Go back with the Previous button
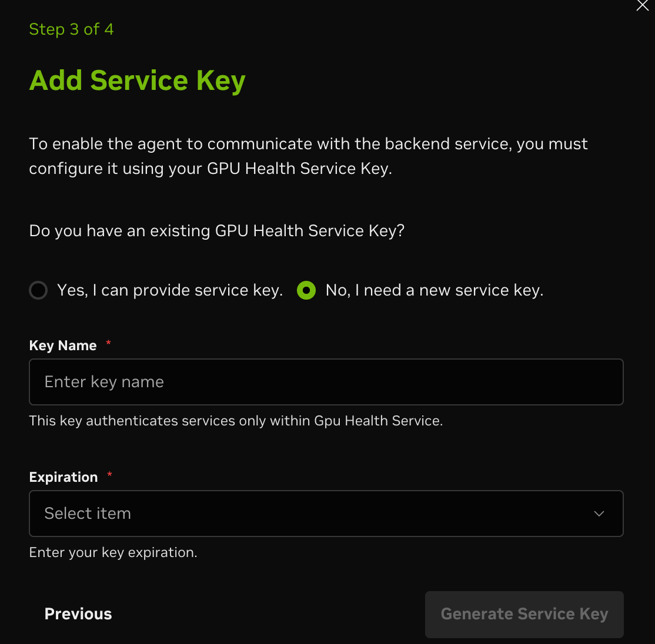Viewport: 655px width, 644px height. (x=78, y=614)
